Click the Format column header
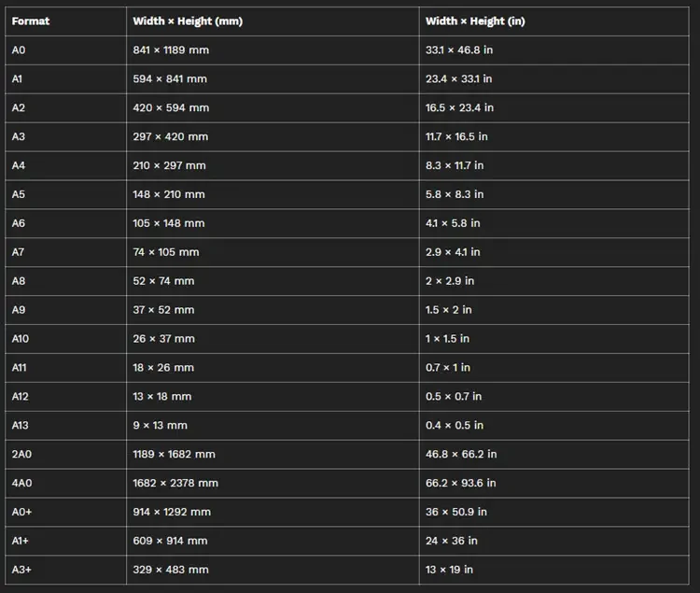The width and height of the screenshot is (700, 593). 31,21
